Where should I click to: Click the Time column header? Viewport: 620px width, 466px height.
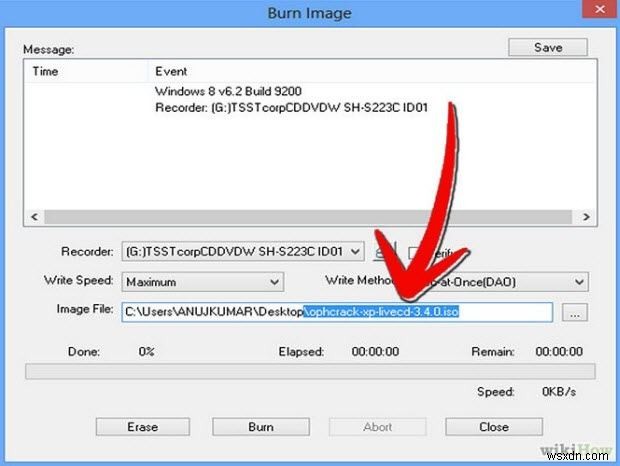pyautogui.click(x=85, y=72)
